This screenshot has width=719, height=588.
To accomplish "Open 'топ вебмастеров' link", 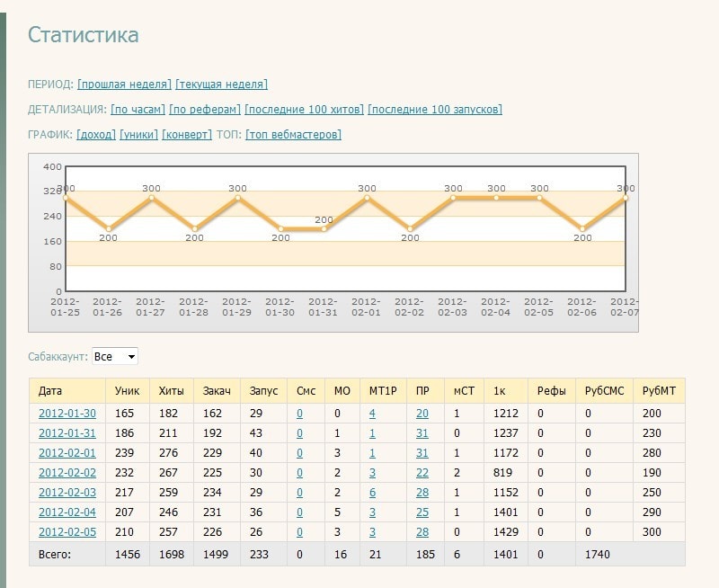I will (x=293, y=135).
